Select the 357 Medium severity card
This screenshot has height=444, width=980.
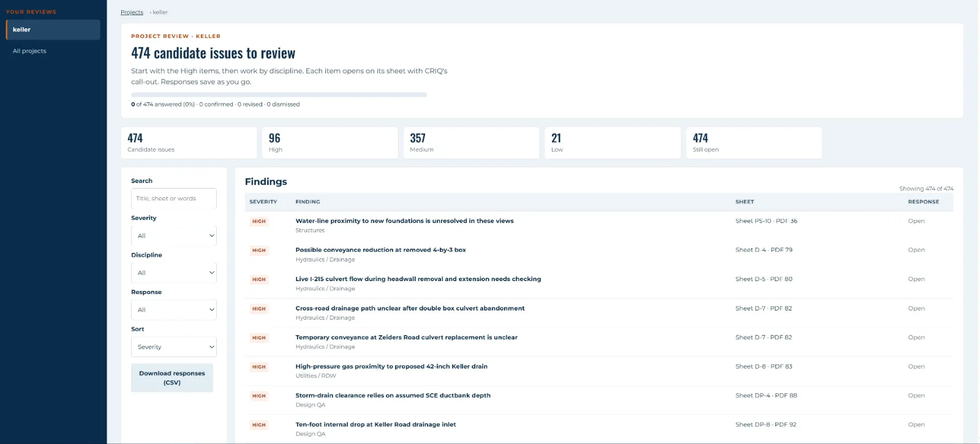pyautogui.click(x=472, y=143)
